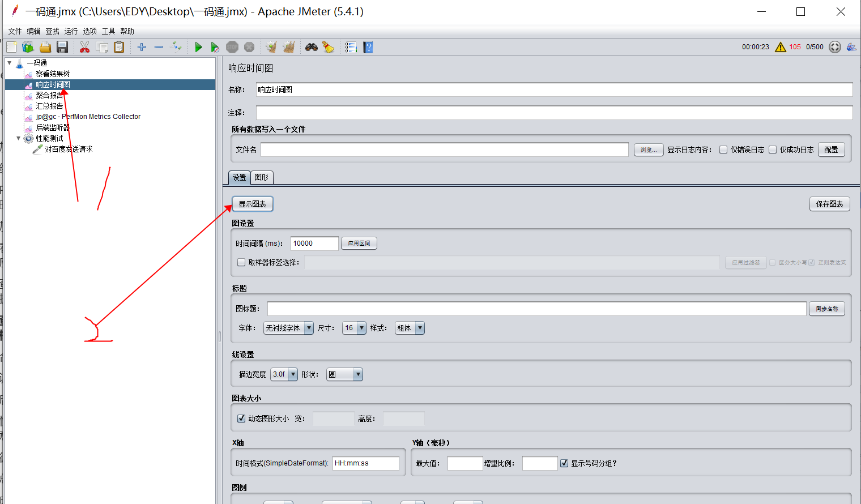
Task: Open the 描边宽度 stroke width dropdown
Action: [x=284, y=374]
